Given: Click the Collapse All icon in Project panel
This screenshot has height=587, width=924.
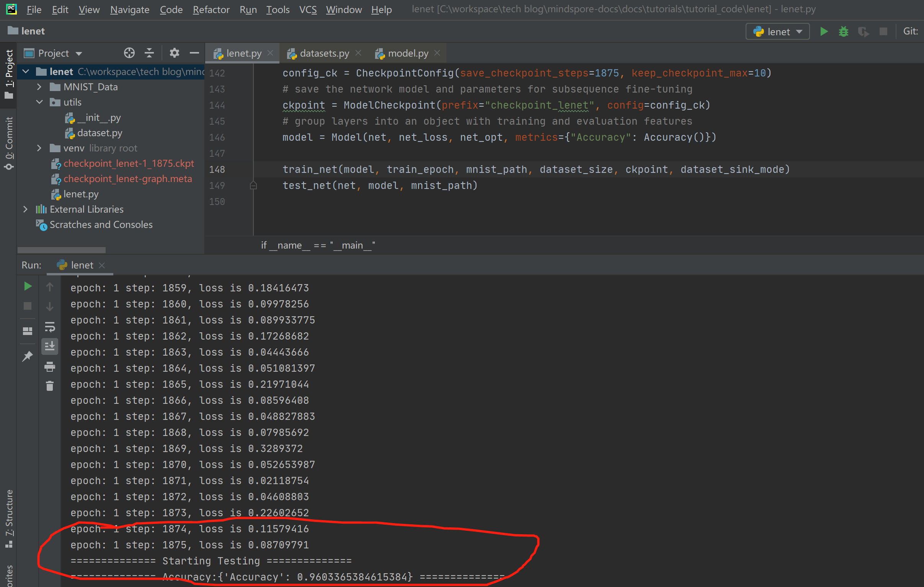Looking at the screenshot, I should [149, 53].
